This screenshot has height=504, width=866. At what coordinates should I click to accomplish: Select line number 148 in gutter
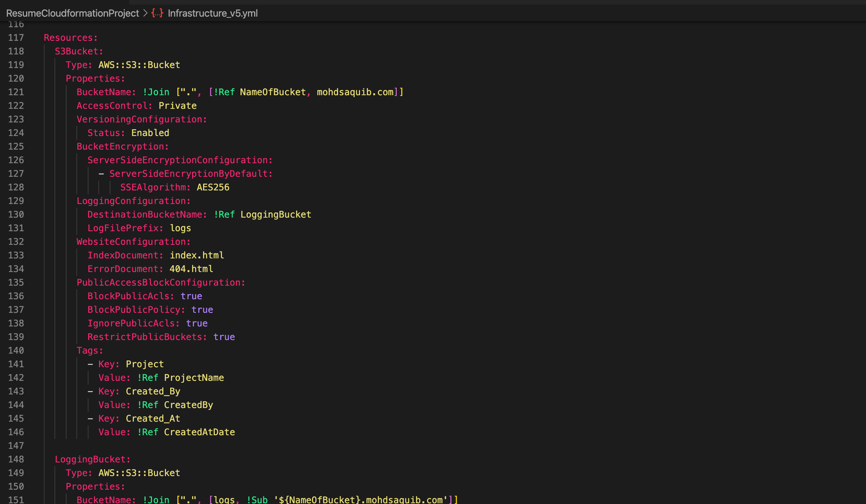(x=16, y=459)
